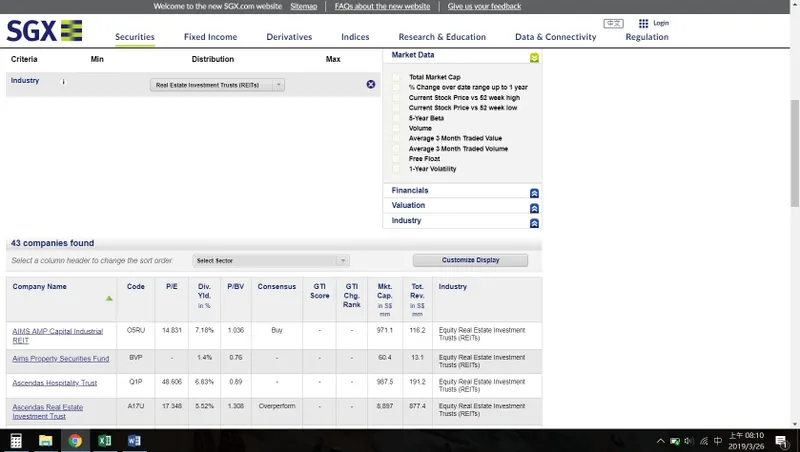Open Calculator from the taskbar
Image resolution: width=800 pixels, height=452 pixels.
click(16, 441)
